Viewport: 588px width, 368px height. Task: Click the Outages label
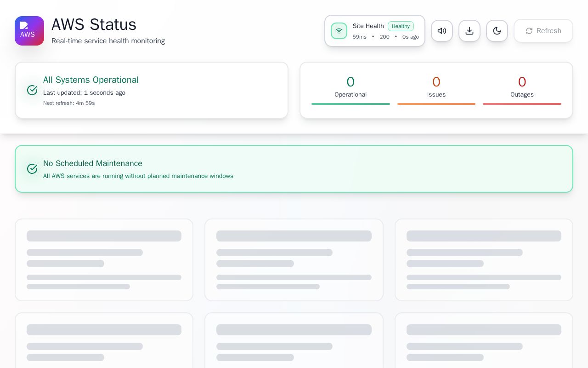click(522, 95)
